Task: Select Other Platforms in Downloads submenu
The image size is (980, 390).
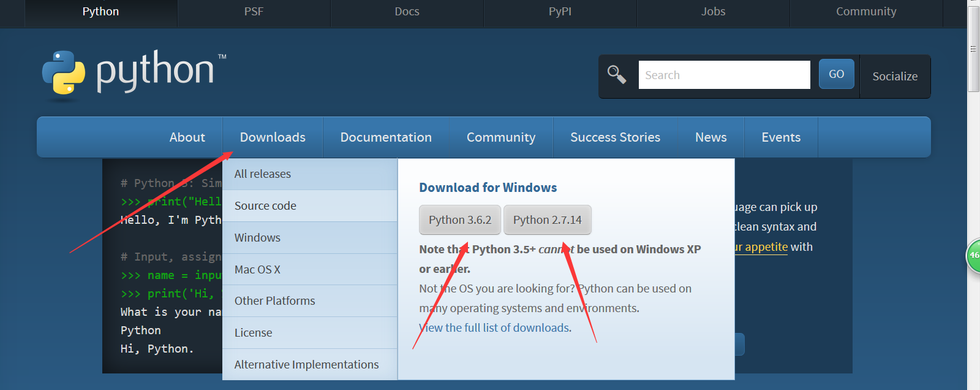Action: click(310, 301)
